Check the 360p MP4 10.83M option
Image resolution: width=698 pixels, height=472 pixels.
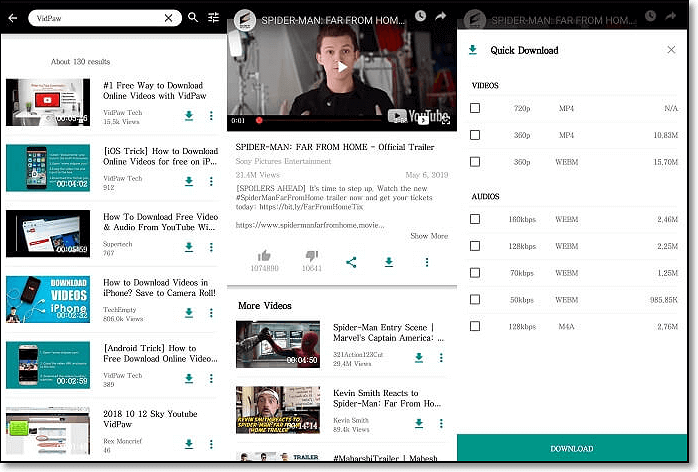pyautogui.click(x=475, y=135)
